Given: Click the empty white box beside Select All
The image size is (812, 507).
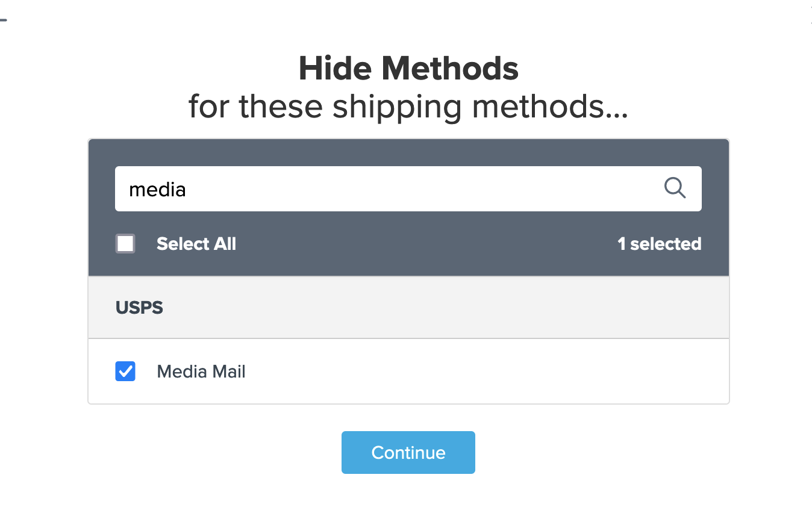Looking at the screenshot, I should click(x=125, y=244).
